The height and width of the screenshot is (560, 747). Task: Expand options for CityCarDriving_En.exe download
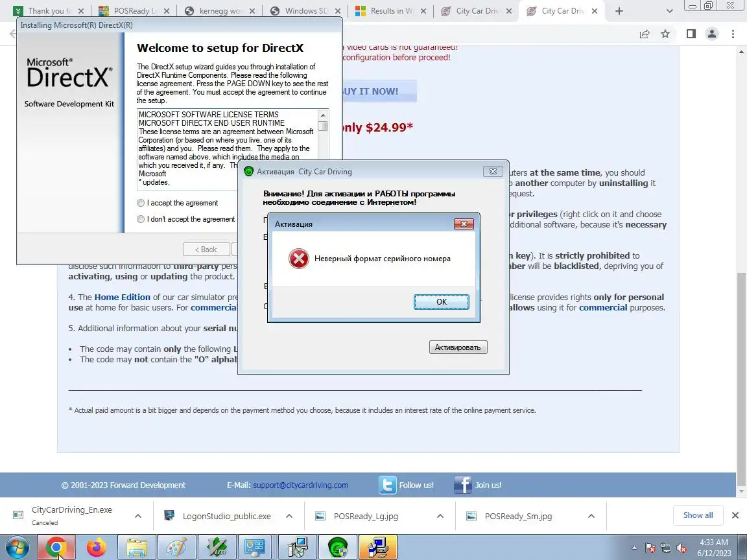[137, 516]
